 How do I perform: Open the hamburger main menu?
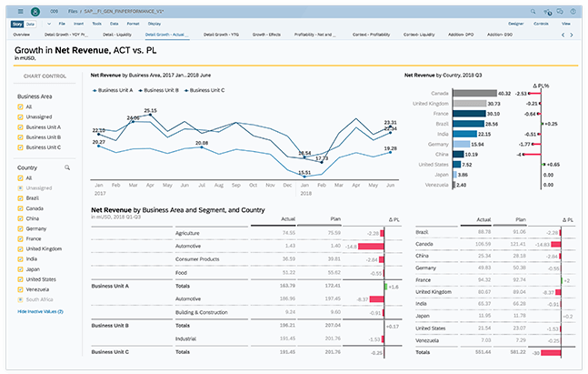tap(20, 10)
